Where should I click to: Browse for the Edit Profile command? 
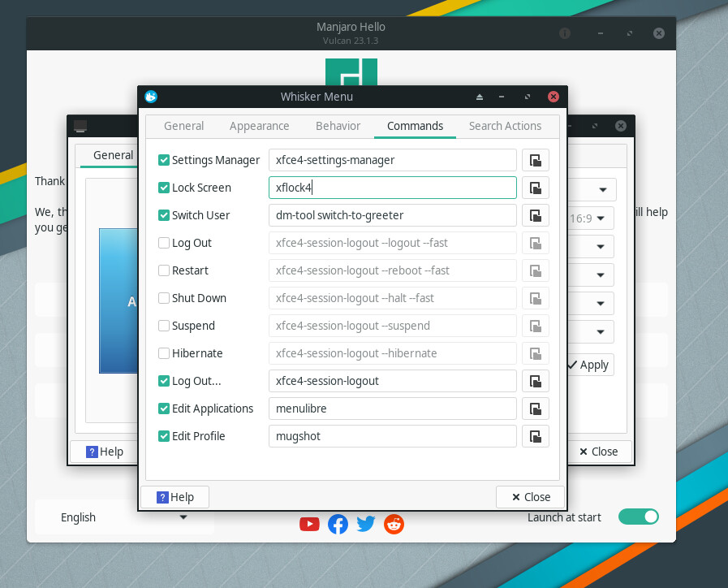click(x=536, y=437)
